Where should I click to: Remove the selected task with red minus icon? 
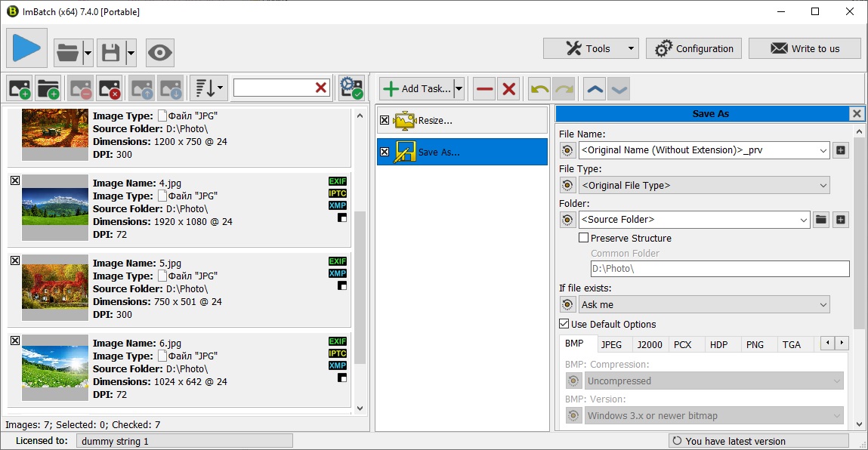485,89
